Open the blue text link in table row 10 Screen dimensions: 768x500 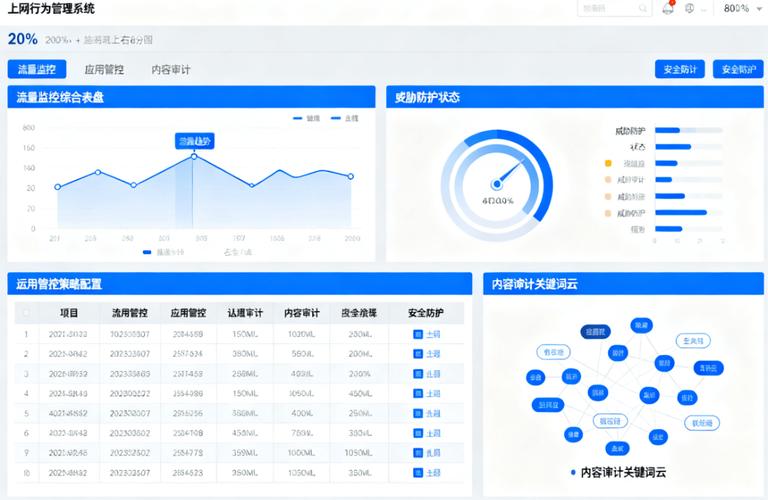433,473
